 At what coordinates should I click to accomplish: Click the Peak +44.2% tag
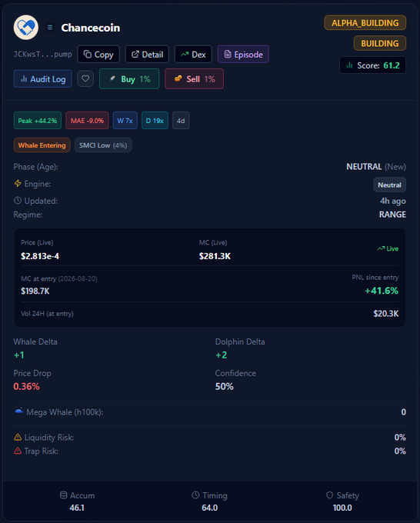pyautogui.click(x=38, y=121)
